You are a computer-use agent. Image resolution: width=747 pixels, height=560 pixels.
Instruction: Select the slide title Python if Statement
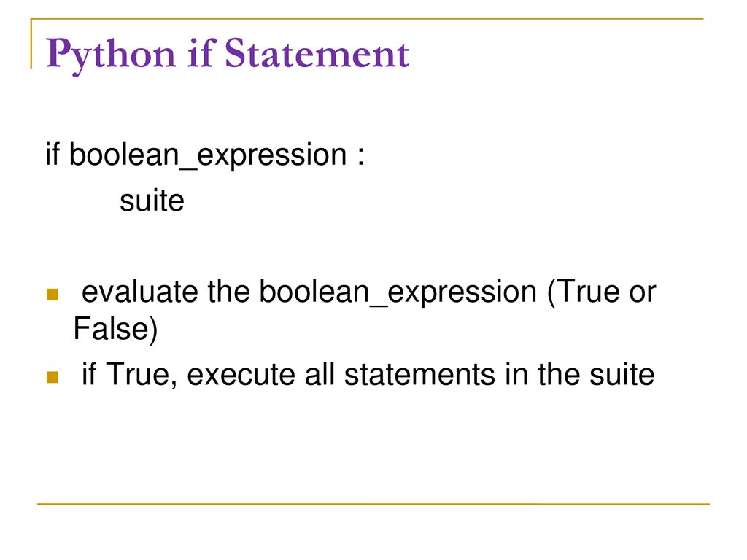tap(228, 55)
